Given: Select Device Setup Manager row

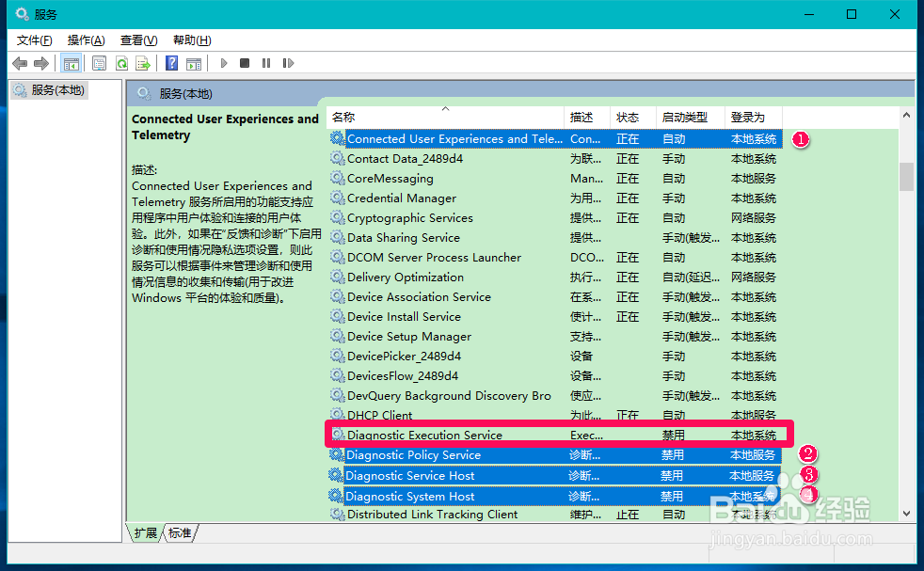Looking at the screenshot, I should [556, 336].
